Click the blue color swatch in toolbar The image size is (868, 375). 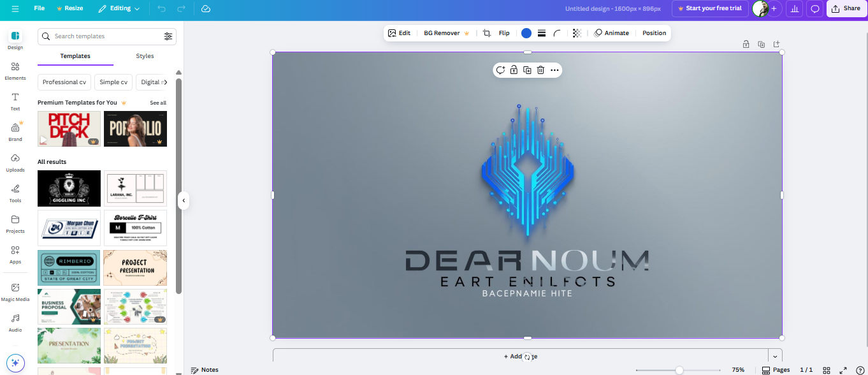click(x=526, y=33)
